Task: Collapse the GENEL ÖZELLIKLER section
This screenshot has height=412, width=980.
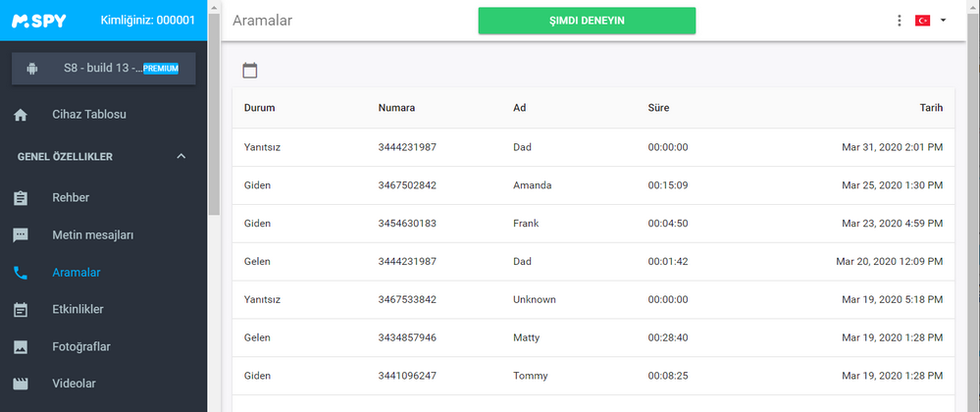Action: click(181, 156)
